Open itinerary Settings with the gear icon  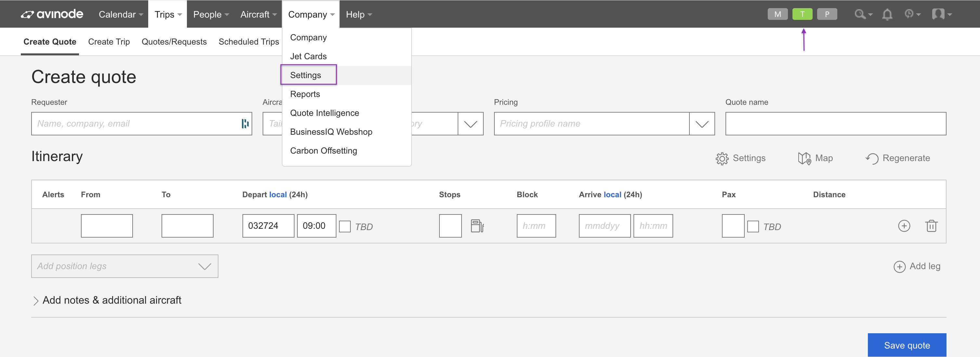pyautogui.click(x=722, y=158)
